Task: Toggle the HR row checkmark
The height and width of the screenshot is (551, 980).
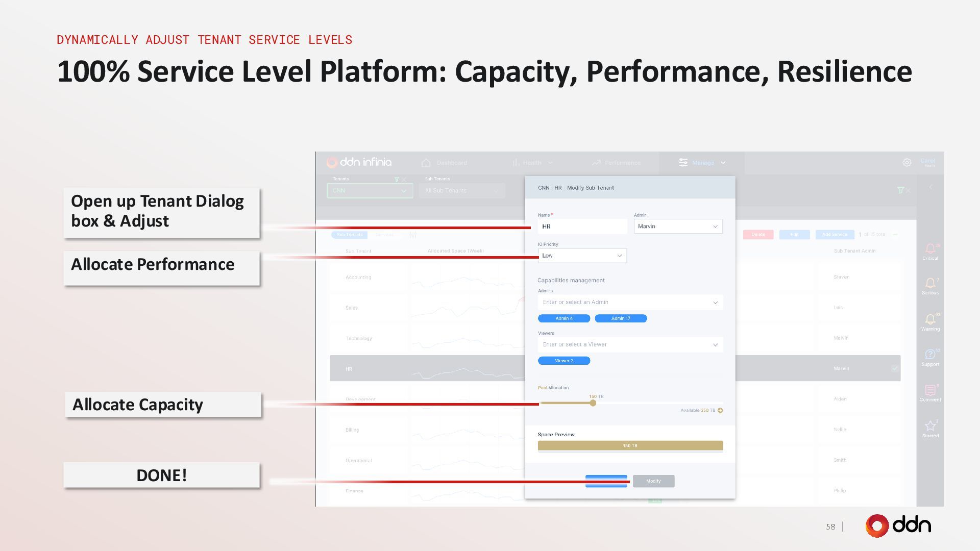Action: [895, 368]
